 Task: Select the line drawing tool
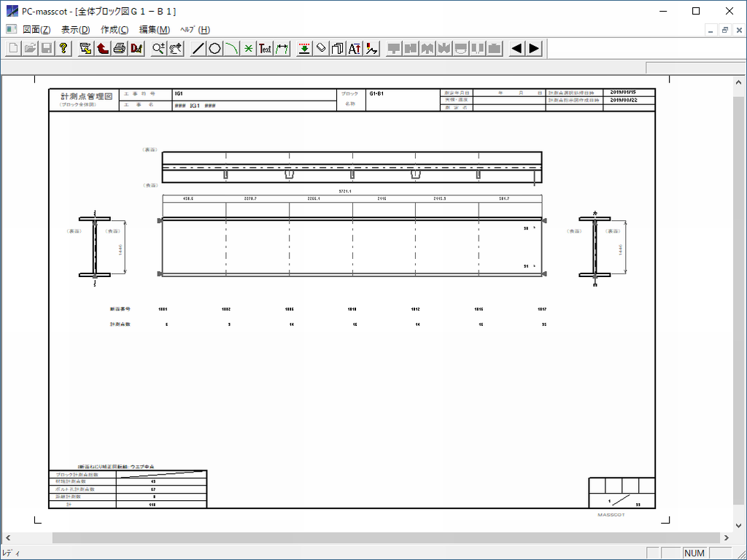[198, 49]
